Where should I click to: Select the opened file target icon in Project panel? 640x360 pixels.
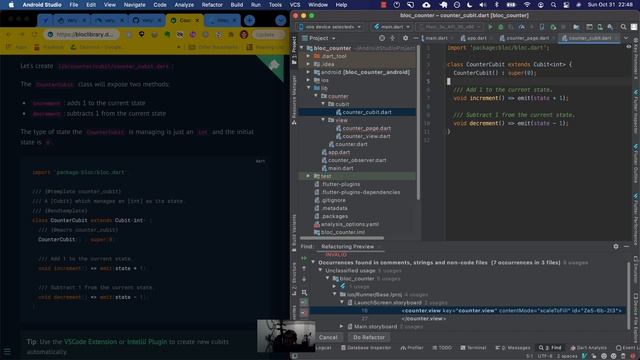point(382,38)
